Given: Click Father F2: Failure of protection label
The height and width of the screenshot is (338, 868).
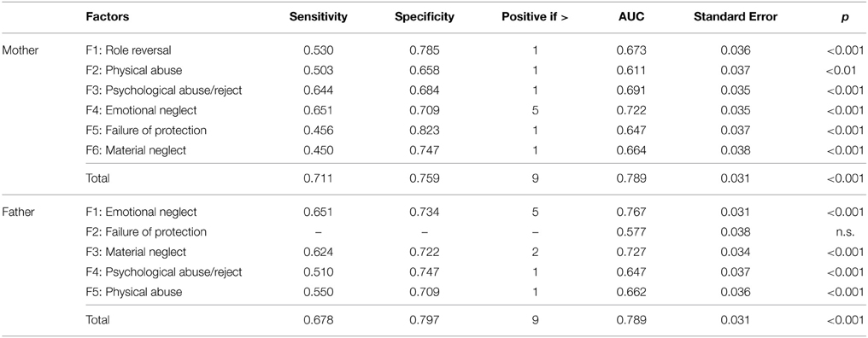Looking at the screenshot, I should coord(146,232).
